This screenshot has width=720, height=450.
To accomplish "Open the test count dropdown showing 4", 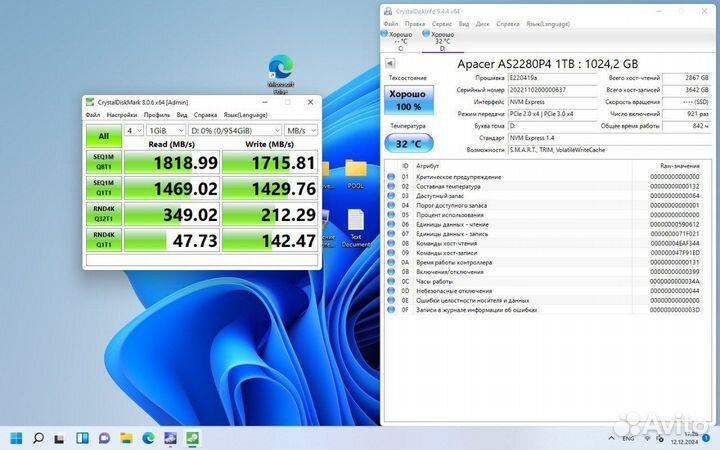I will (134, 131).
